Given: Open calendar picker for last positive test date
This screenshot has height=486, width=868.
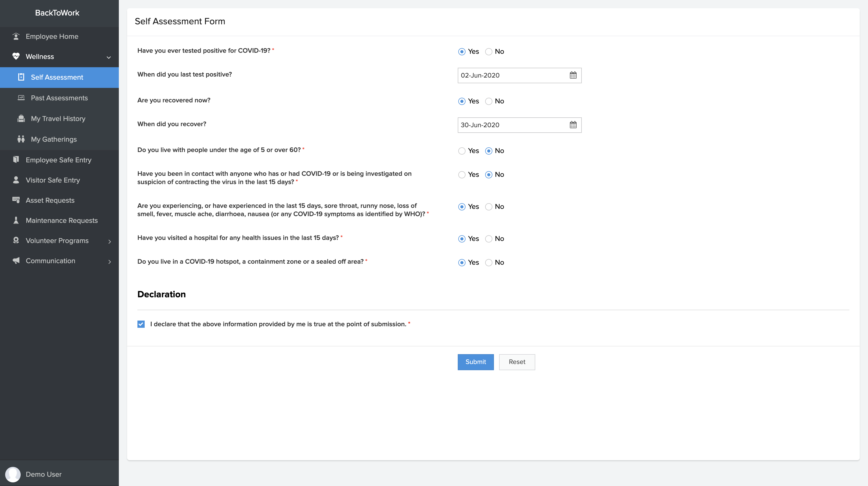Looking at the screenshot, I should (573, 75).
